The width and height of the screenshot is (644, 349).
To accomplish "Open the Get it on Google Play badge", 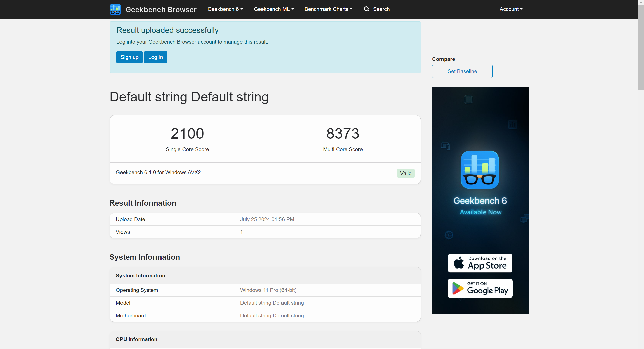I will point(480,288).
